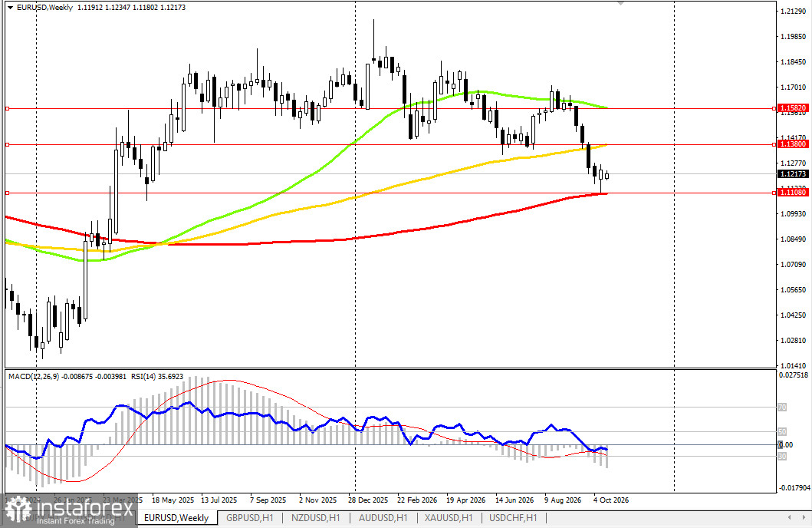812x528 pixels.
Task: Select the 1.13800 red price level tag
Action: 793,144
